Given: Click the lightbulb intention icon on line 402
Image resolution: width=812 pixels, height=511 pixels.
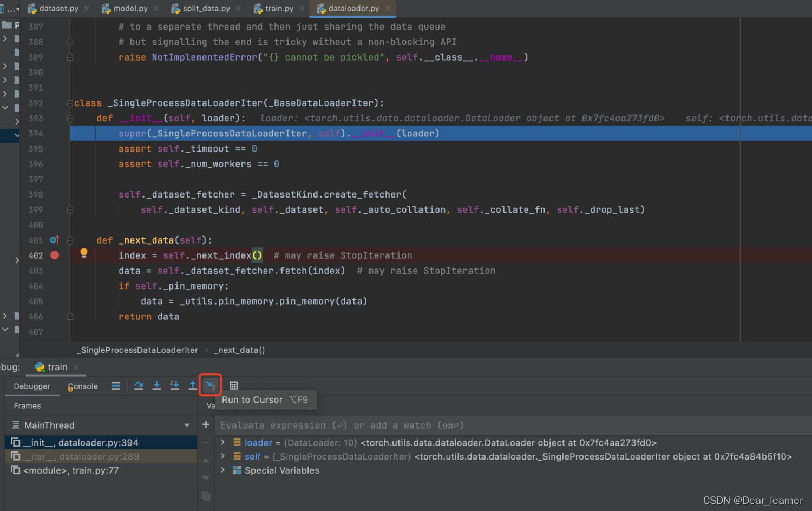Looking at the screenshot, I should point(84,253).
